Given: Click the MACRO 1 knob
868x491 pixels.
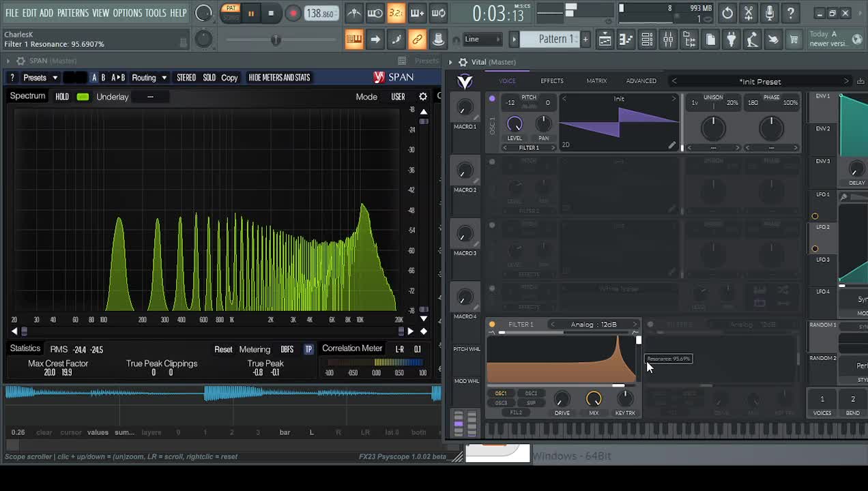Looking at the screenshot, I should pos(465,108).
